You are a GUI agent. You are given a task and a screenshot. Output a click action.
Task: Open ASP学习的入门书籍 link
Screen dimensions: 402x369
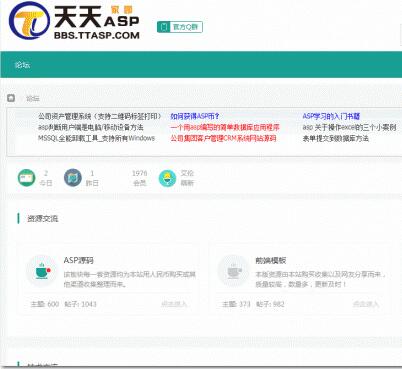point(331,116)
